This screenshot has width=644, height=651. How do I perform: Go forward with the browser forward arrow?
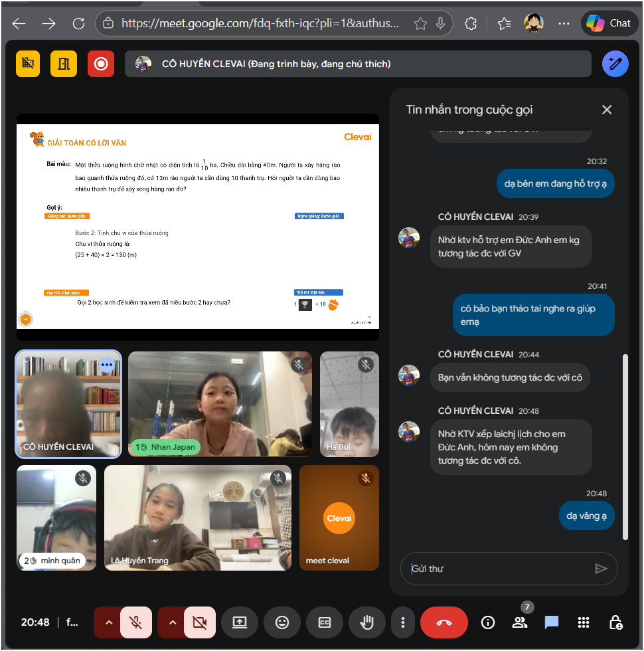(x=48, y=24)
